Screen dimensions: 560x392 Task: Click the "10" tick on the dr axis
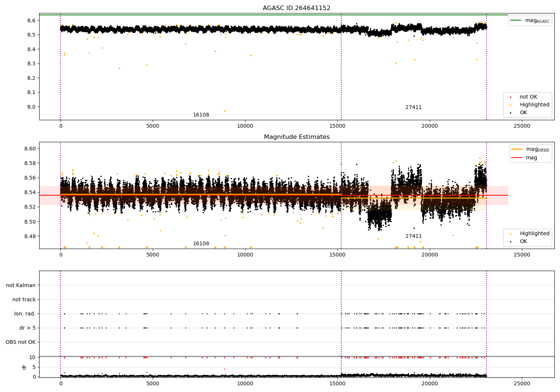(x=32, y=357)
